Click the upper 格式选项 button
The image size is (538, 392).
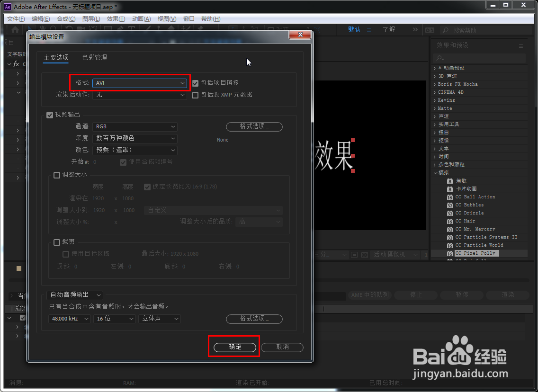(254, 126)
